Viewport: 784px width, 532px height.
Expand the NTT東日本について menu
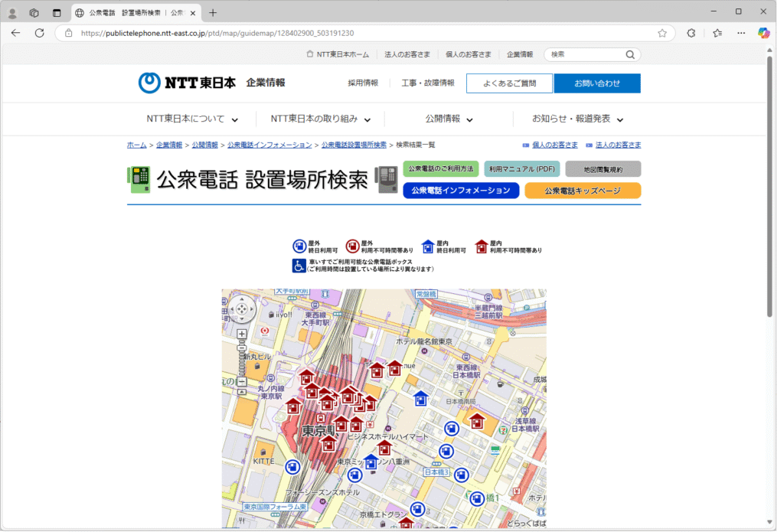pos(192,119)
